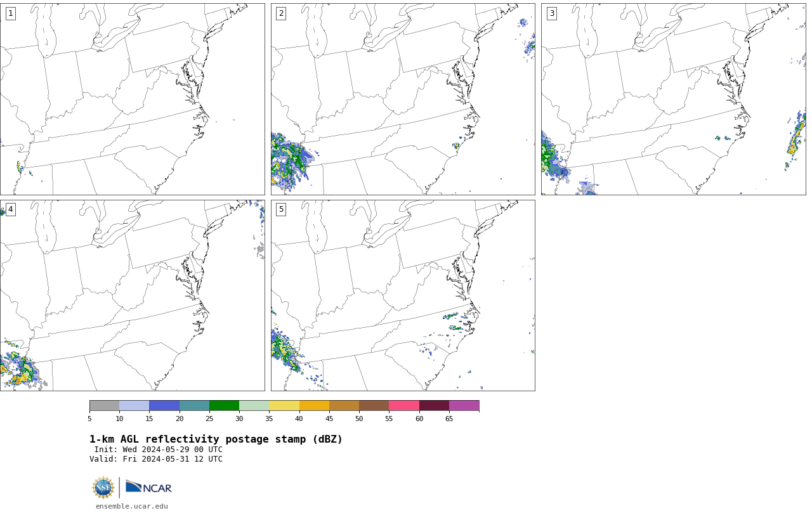Click the tan-brown 45-50 dBZ swatch
This screenshot has width=812, height=513.
[x=344, y=406]
